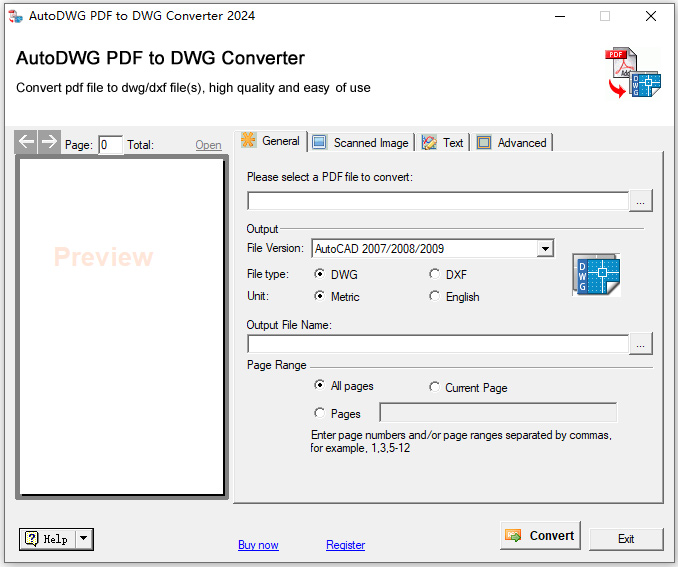
Task: Switch to the General tab
Action: coord(271,141)
